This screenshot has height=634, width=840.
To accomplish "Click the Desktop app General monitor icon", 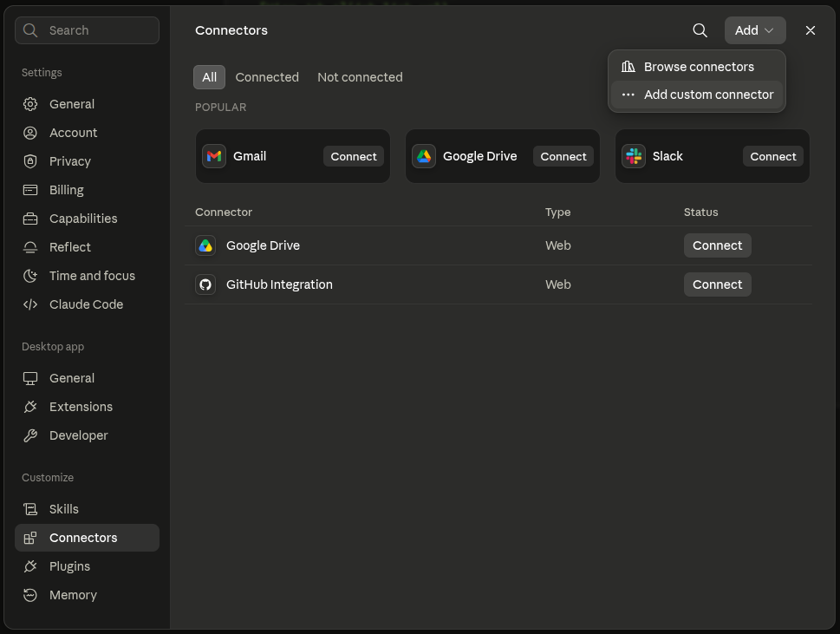I will pos(30,378).
